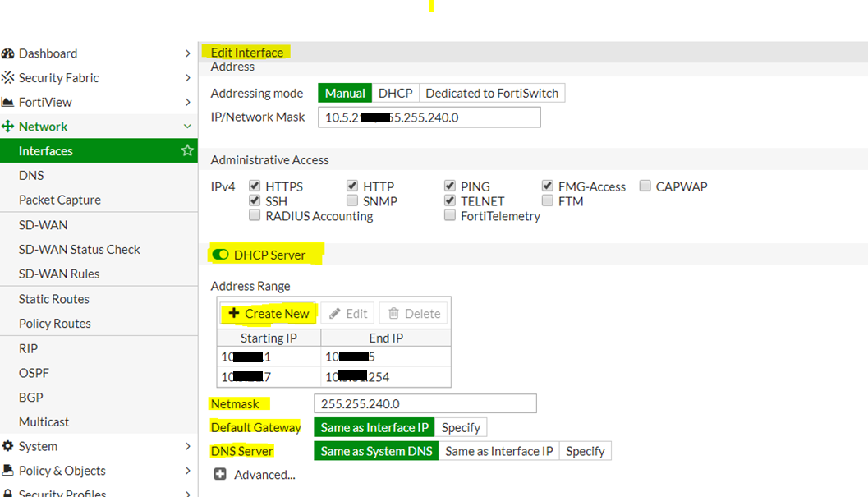Uncheck the TELNET access checkbox
Screen dimensions: 868x497
[x=450, y=200]
